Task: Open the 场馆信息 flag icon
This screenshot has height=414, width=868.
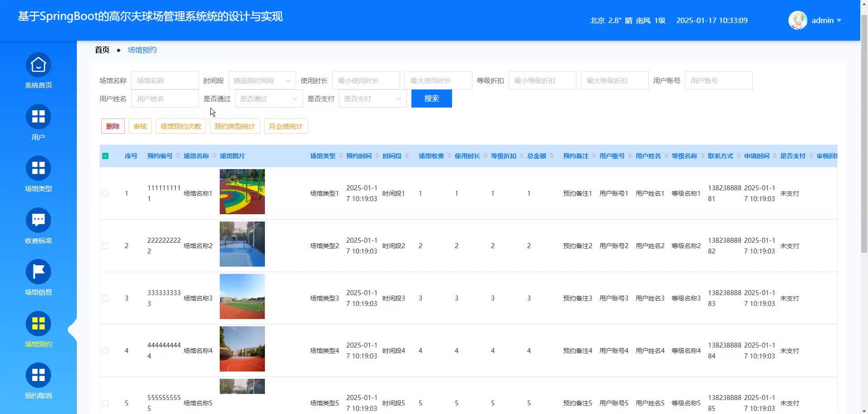Action: click(38, 272)
